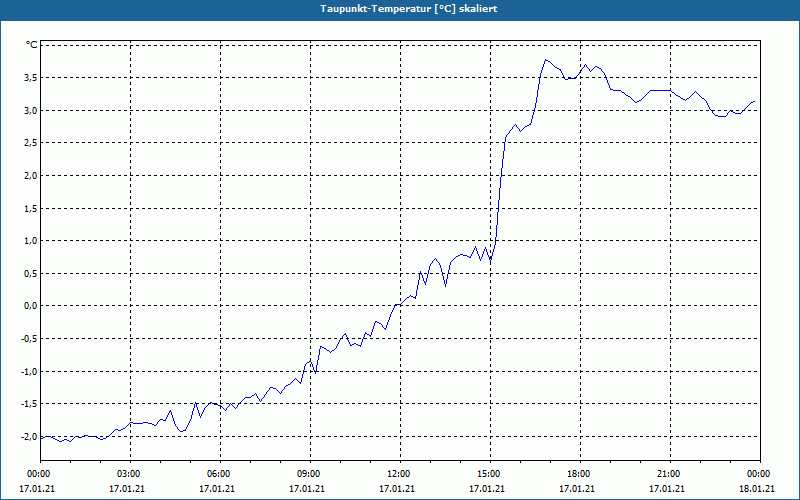The width and height of the screenshot is (800, 500).
Task: Click the 2,0 y-axis value
Action: (31, 176)
